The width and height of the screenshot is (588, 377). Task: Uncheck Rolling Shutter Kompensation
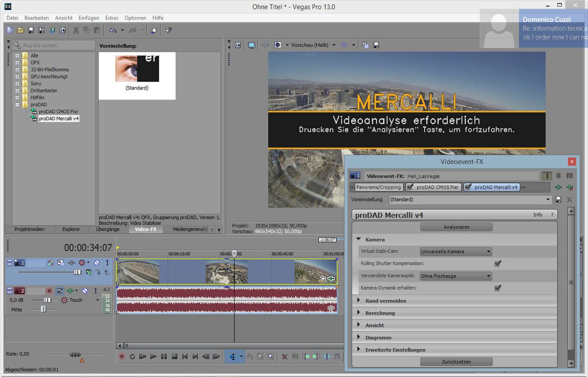coord(498,263)
